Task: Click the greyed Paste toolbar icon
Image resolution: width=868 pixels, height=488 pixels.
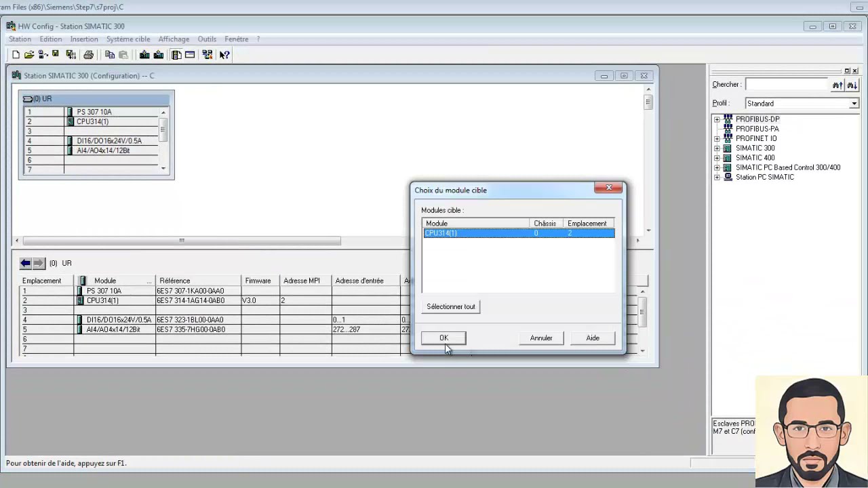Action: [123, 55]
